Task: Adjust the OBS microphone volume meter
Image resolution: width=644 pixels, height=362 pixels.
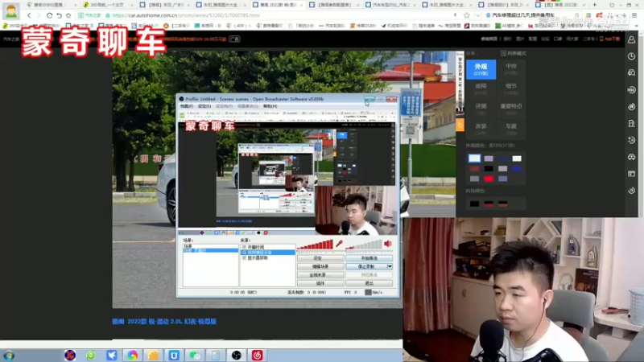Action: [315, 245]
